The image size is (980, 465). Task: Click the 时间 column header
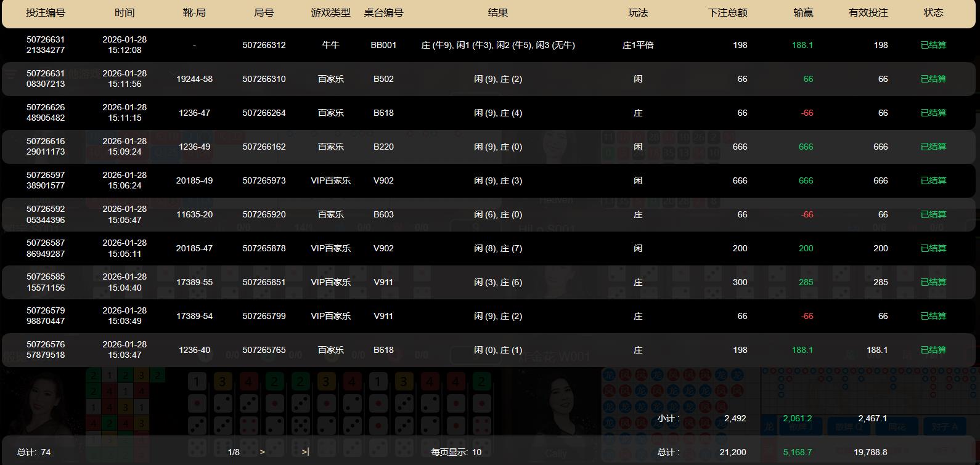pyautogui.click(x=125, y=13)
